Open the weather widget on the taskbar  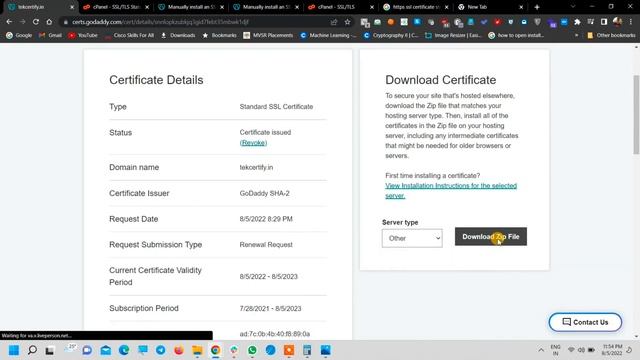(70, 349)
